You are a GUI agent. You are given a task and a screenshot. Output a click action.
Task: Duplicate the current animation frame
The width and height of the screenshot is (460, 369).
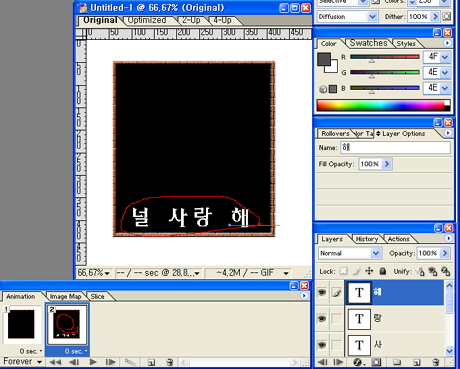[152, 362]
